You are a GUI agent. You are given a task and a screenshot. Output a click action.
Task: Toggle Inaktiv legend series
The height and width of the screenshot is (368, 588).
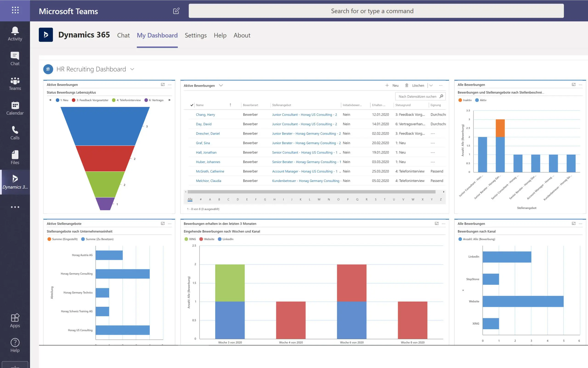[465, 100]
